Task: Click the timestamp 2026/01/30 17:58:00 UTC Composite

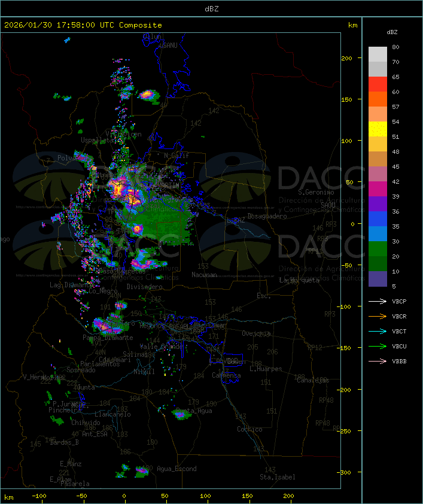Action: (83, 25)
